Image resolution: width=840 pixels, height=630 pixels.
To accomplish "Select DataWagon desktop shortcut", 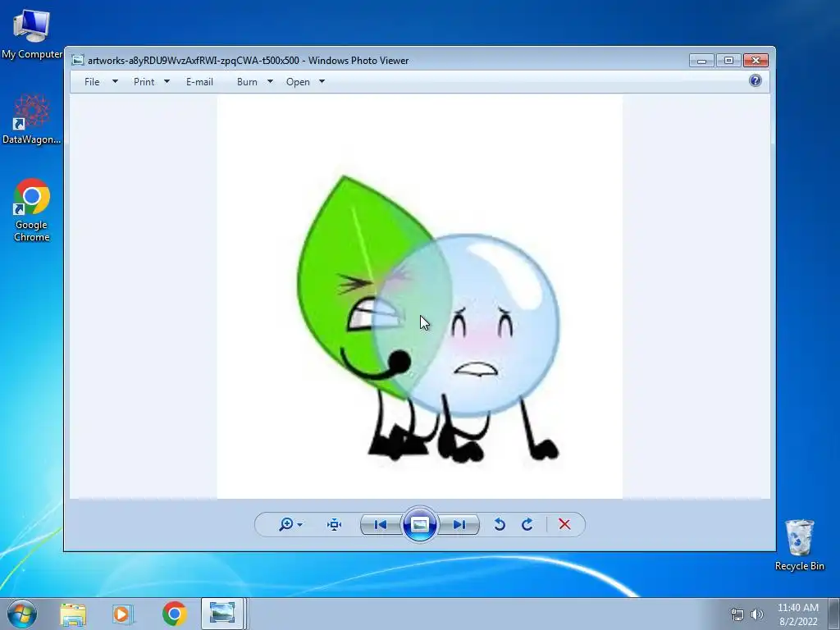I will pos(32,120).
